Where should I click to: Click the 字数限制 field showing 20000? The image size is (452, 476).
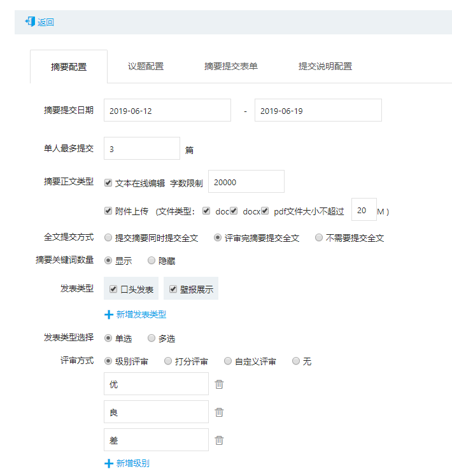(246, 181)
